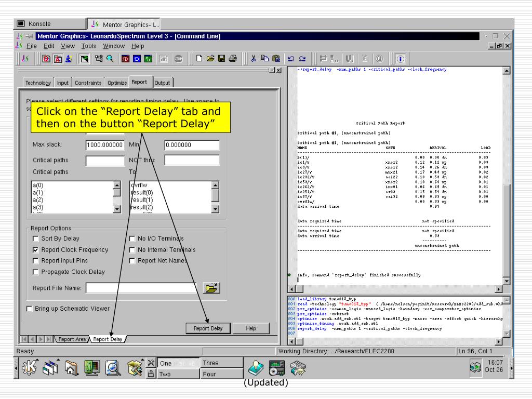This screenshot has width=532, height=399.
Task: Toggle the No Internal Terminals checkbox
Action: (x=132, y=250)
